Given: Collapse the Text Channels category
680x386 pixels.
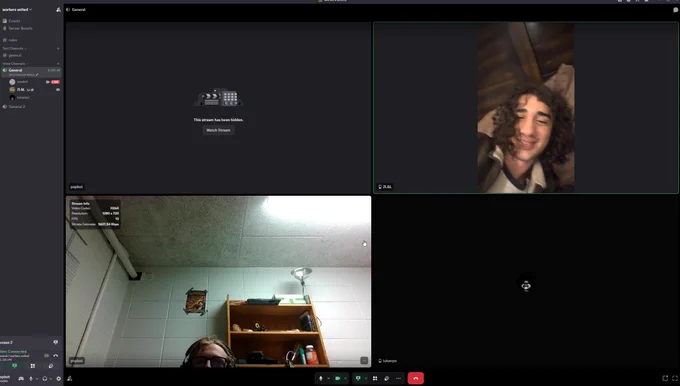Looking at the screenshot, I should 14,48.
